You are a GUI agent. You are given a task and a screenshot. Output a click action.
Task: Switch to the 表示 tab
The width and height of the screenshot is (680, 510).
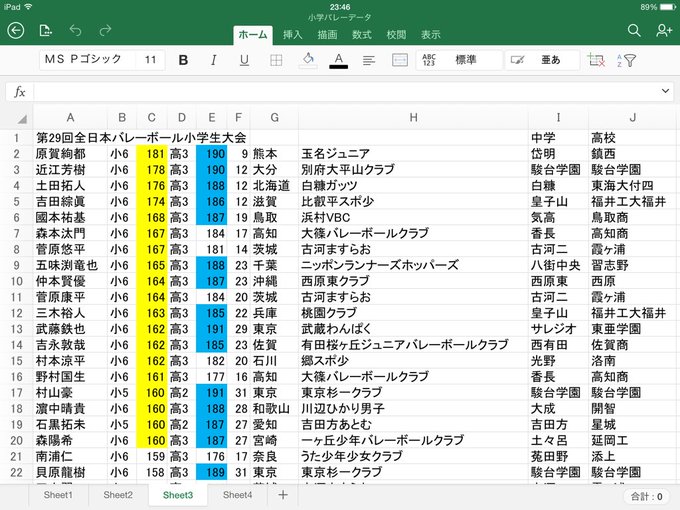click(431, 35)
